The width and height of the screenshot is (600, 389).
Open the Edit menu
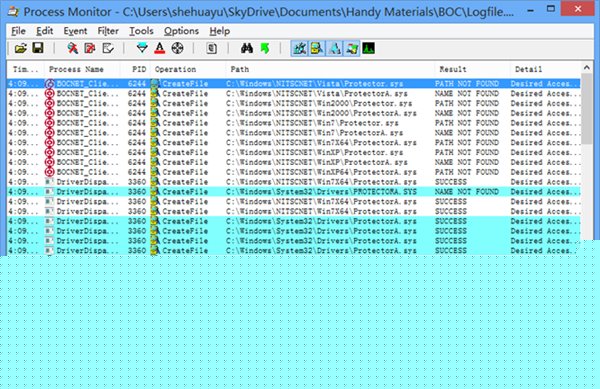(x=44, y=31)
